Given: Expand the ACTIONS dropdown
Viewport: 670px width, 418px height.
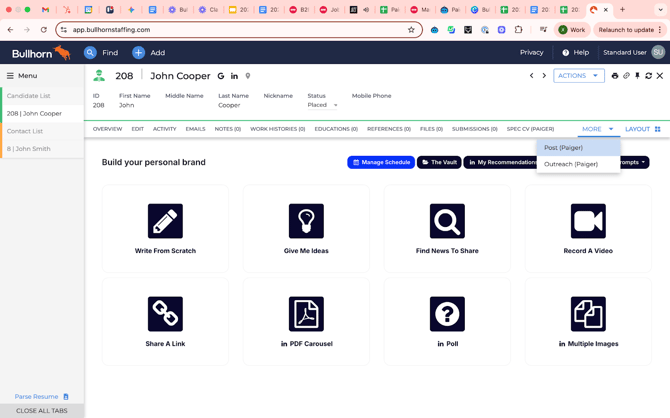Looking at the screenshot, I should [578, 76].
